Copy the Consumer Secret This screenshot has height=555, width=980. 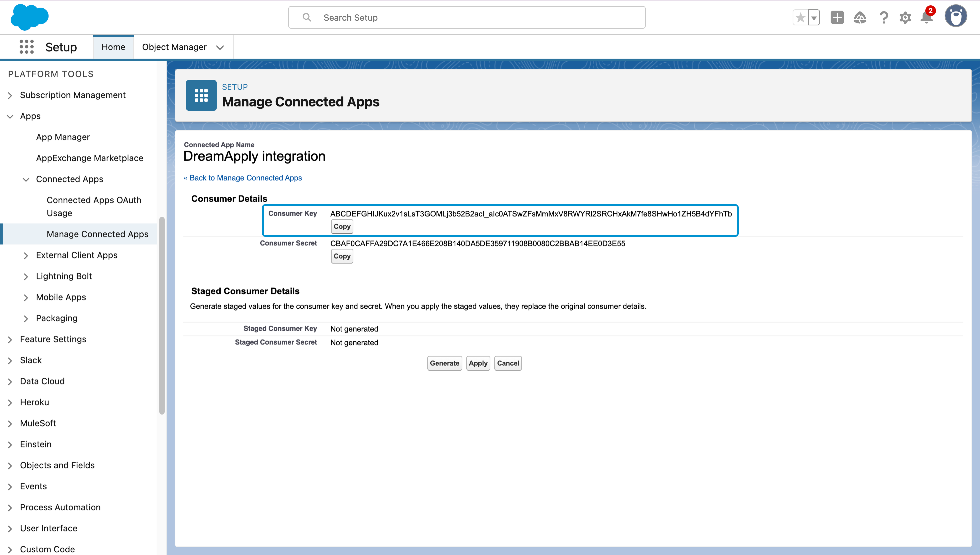click(342, 256)
